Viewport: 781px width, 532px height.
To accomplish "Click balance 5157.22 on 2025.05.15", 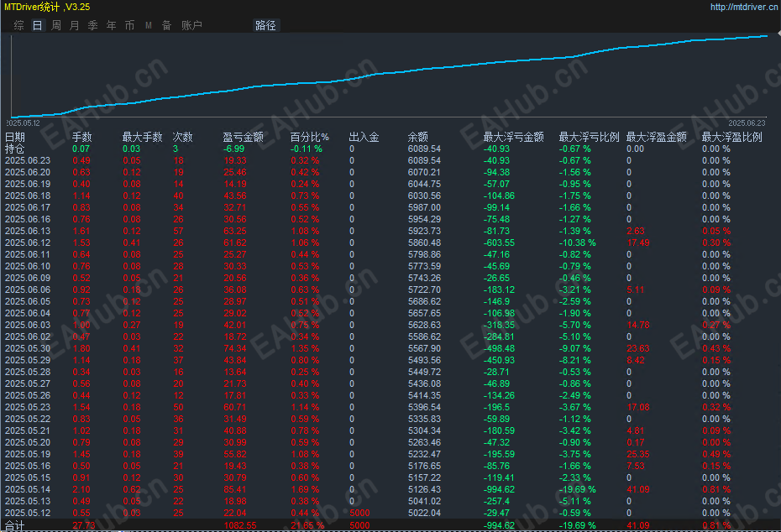I will (x=424, y=477).
